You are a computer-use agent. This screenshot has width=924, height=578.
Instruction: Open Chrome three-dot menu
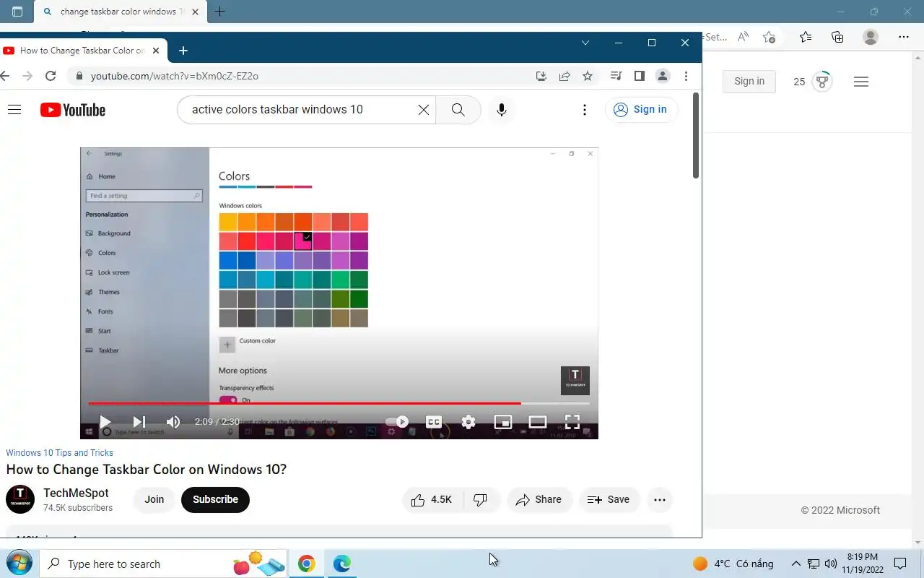coord(686,76)
